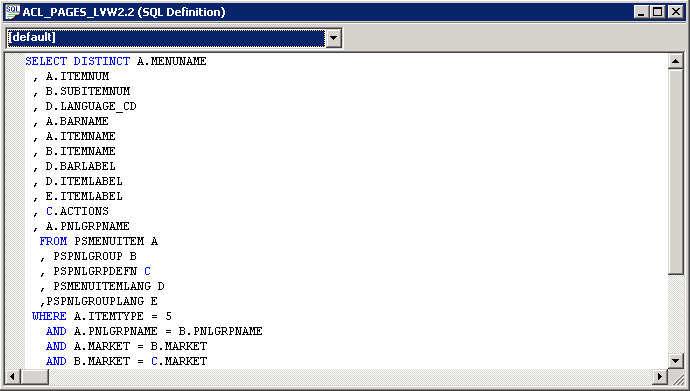Viewport: 690px width, 391px height.
Task: Click the dropdown arrow next to [default]
Action: point(334,38)
